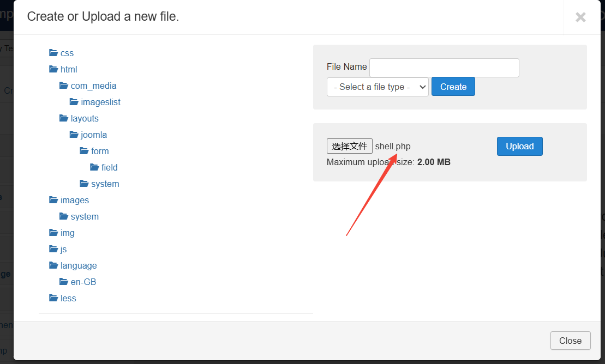The image size is (605, 364).
Task: Click the Close button at bottom
Action: (570, 341)
